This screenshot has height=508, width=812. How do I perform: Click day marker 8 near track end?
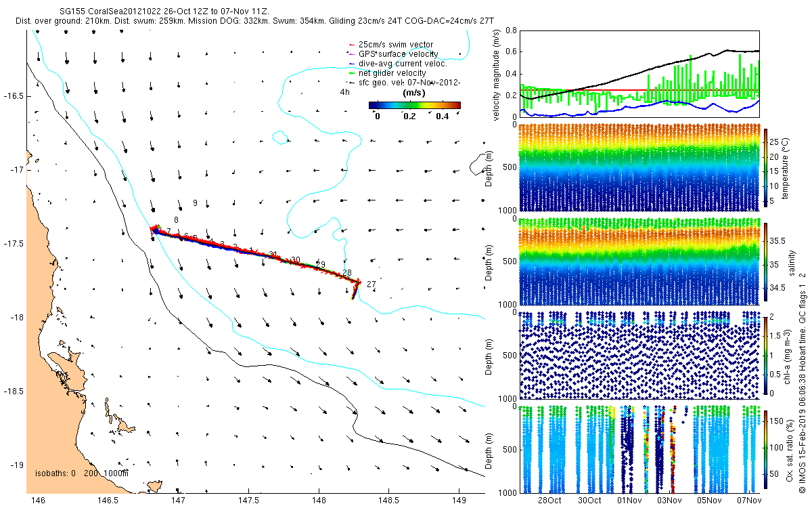point(176,220)
